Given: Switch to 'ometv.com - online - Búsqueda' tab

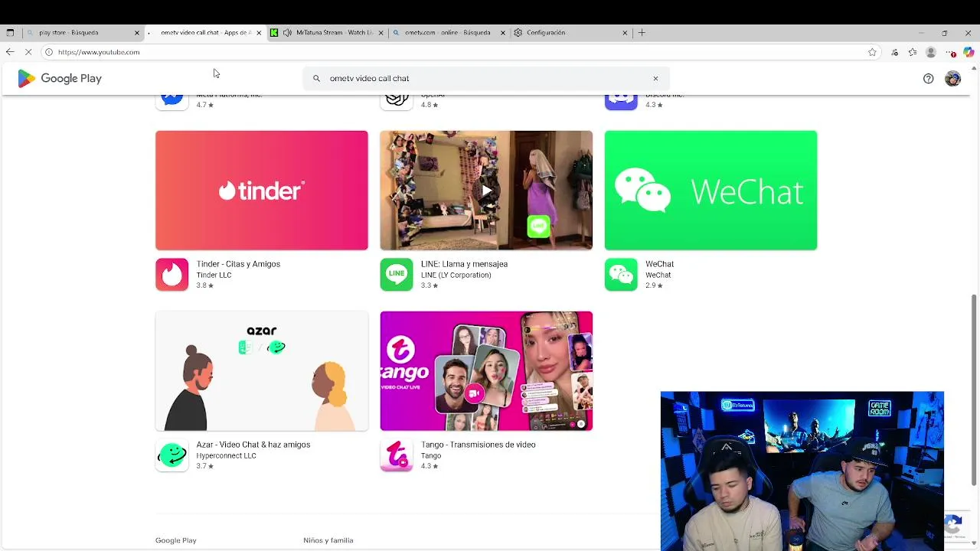Looking at the screenshot, I should click(x=449, y=33).
